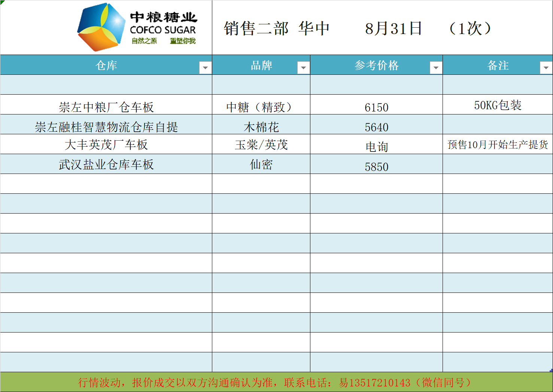Select the 大丰英茂厂车板 cell

coord(106,144)
